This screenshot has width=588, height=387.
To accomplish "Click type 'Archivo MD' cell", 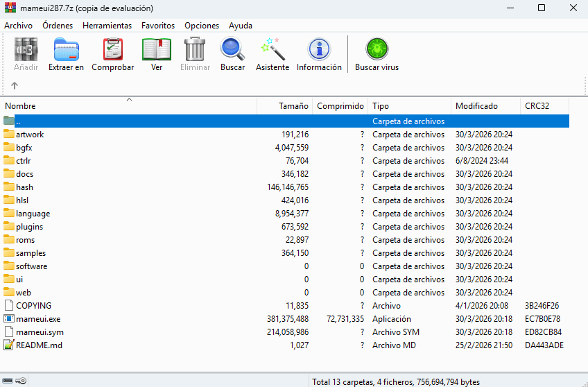I will [394, 345].
